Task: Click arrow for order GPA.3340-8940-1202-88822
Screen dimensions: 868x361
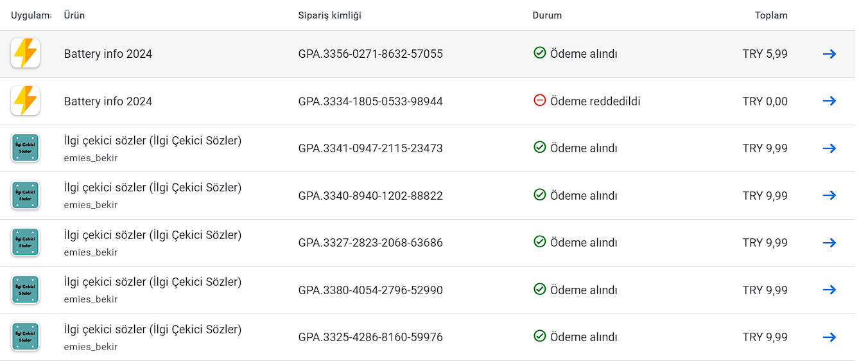Action: [x=829, y=195]
